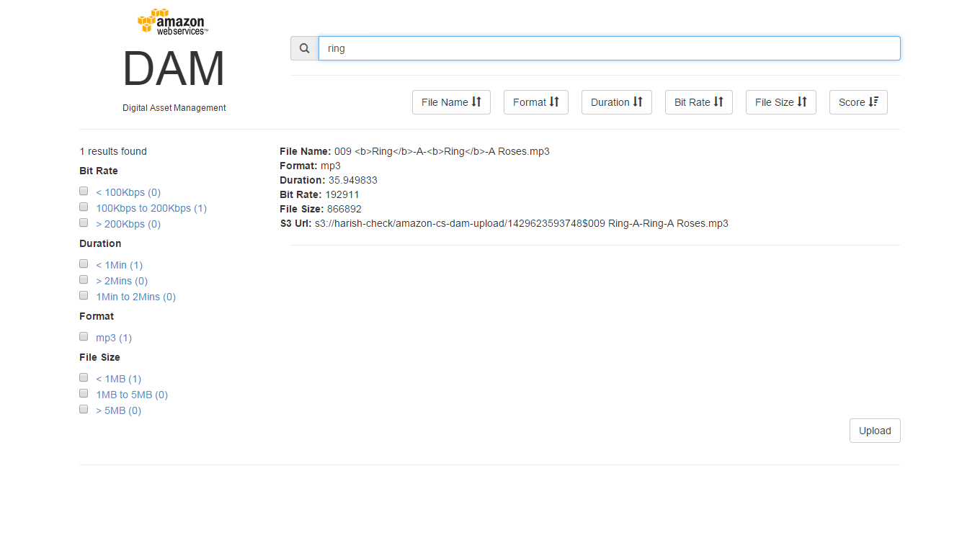Check the < 1MB file size box
This screenshot has height=553, width=980.
(84, 378)
